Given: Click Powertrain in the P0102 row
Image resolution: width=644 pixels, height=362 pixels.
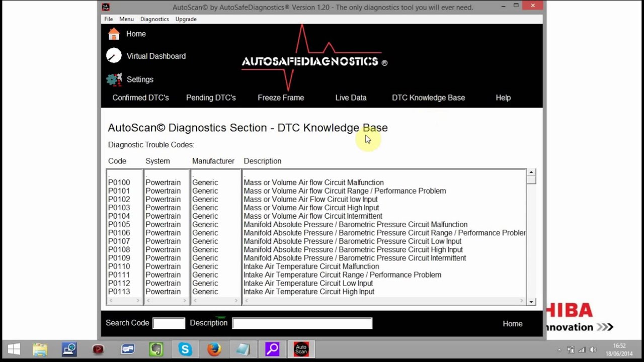Looking at the screenshot, I should pyautogui.click(x=163, y=200).
